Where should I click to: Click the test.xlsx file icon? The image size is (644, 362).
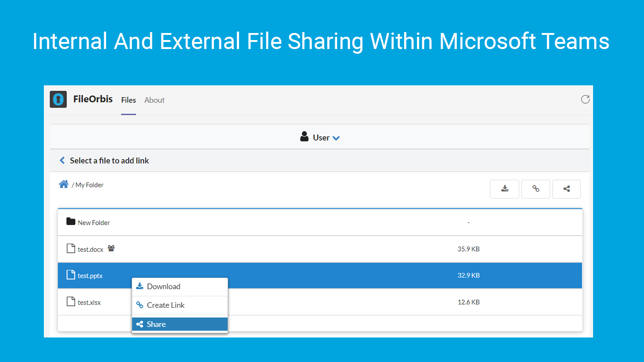coord(71,301)
